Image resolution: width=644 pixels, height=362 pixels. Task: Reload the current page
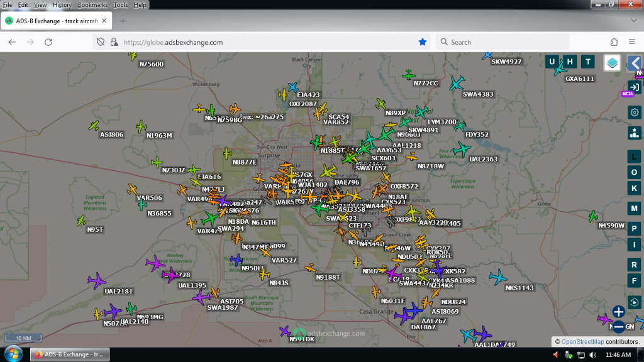(x=48, y=42)
